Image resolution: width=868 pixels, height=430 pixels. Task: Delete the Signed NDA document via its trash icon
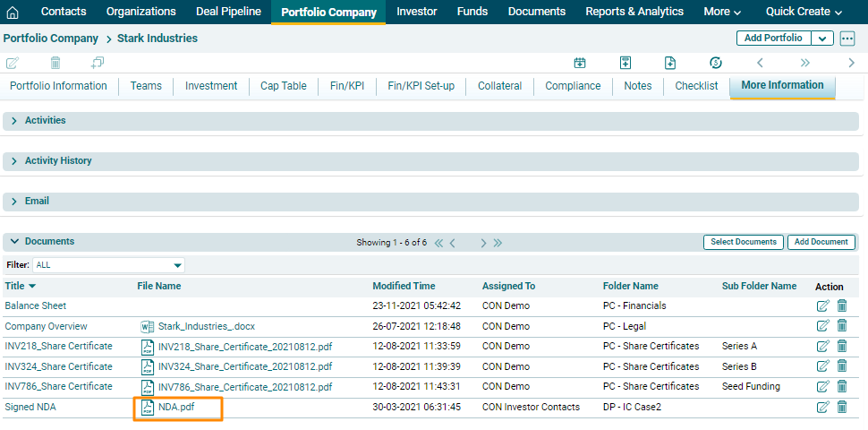click(842, 407)
